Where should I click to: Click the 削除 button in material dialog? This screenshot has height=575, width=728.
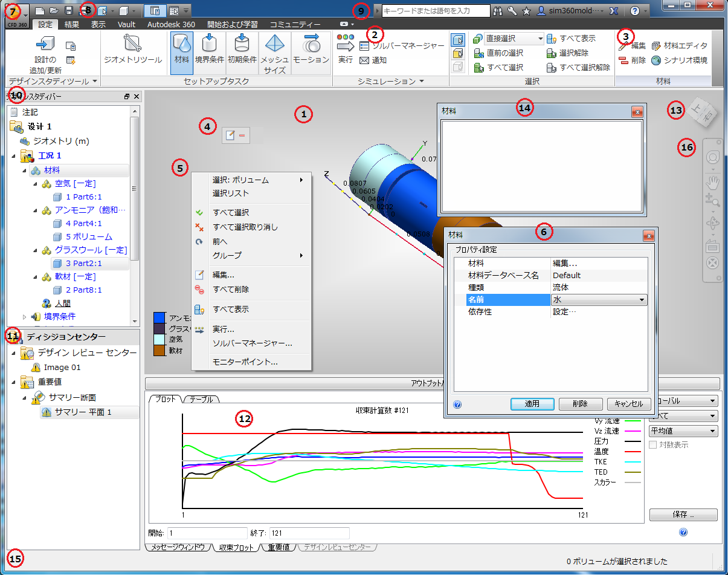coord(581,404)
